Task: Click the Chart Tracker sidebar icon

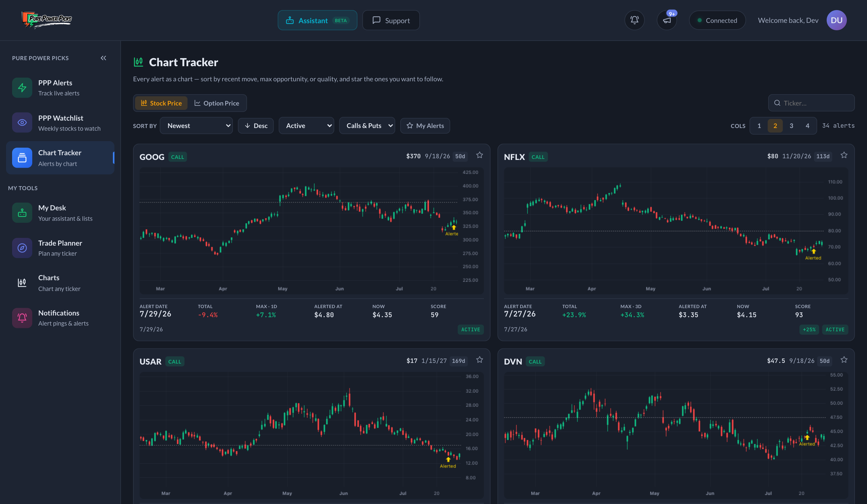Action: (x=22, y=158)
